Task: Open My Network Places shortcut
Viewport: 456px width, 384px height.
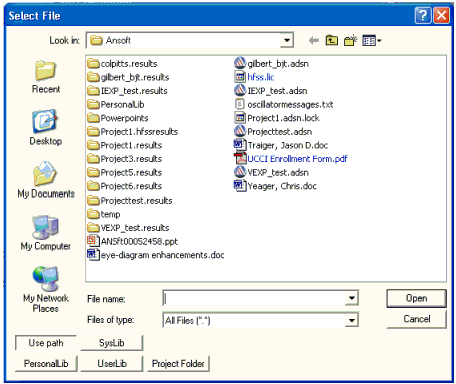Action: point(46,289)
